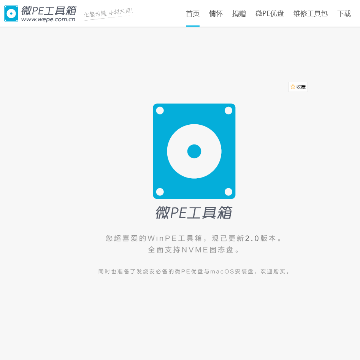The width and height of the screenshot is (360, 360).
Task: Click the 收藏 (favorite) button
Action: (298, 87)
